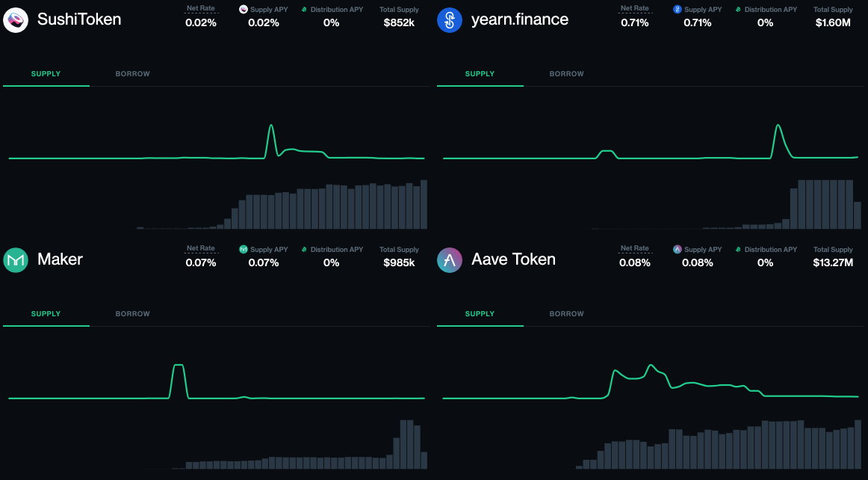Select the Aave Token SUPPLY tab

tap(480, 314)
